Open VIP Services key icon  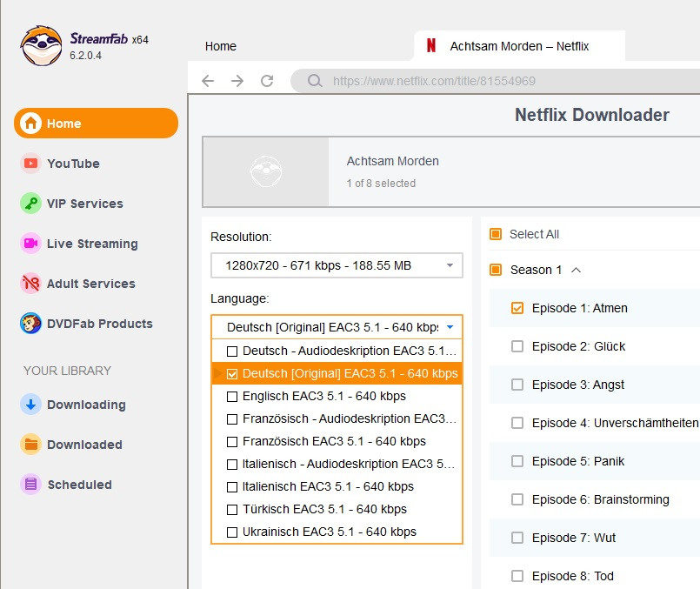tap(31, 204)
